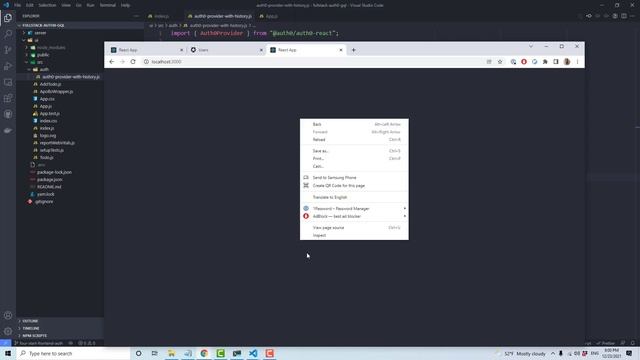Open File Explorer on the taskbar

click(171, 353)
